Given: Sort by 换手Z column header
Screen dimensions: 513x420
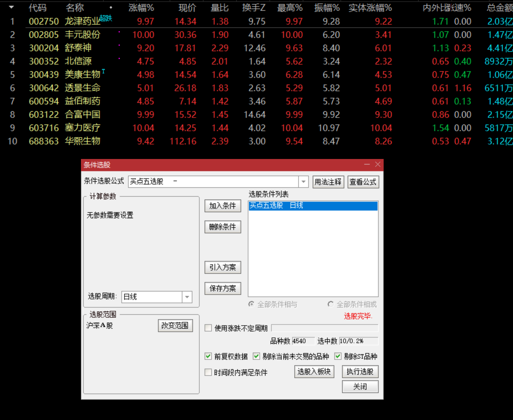Looking at the screenshot, I should coord(254,7).
